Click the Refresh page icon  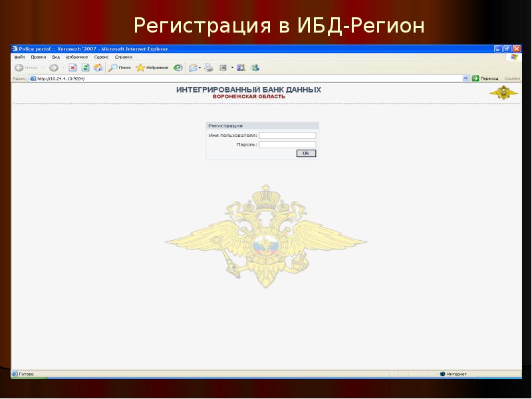click(x=85, y=67)
